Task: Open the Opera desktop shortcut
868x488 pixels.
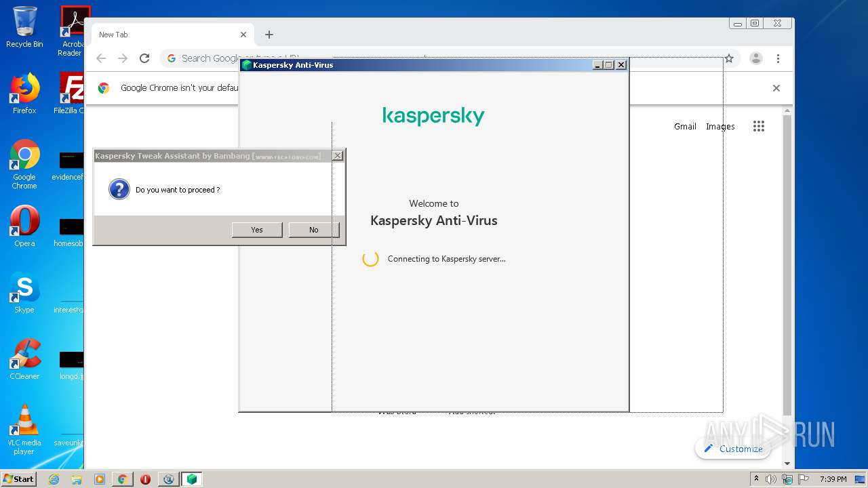Action: coord(24,226)
